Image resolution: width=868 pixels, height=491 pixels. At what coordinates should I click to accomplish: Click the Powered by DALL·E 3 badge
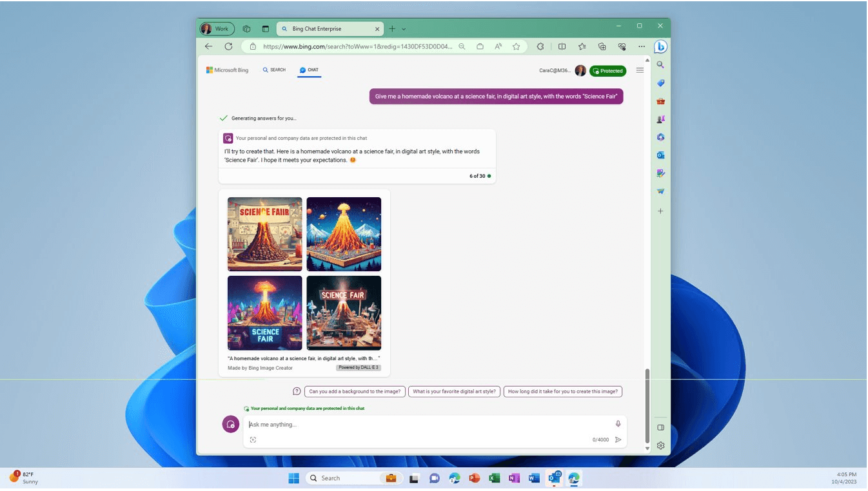click(358, 368)
